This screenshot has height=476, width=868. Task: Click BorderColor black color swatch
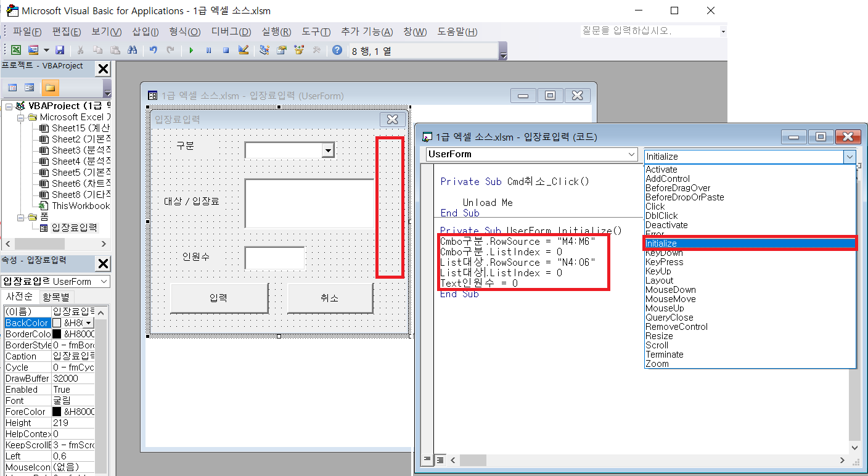click(57, 334)
